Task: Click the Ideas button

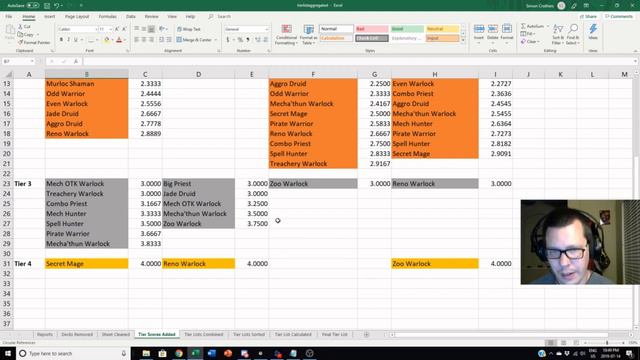Action: [593, 32]
